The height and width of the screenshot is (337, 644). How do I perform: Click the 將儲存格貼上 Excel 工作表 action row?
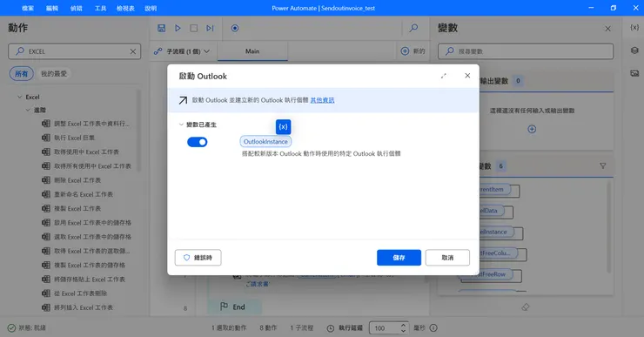(84, 279)
